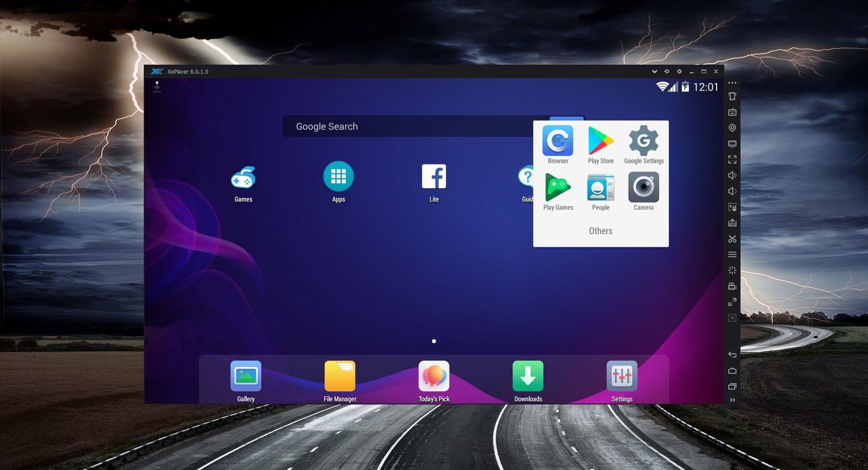Launch the Camera app

(x=643, y=187)
